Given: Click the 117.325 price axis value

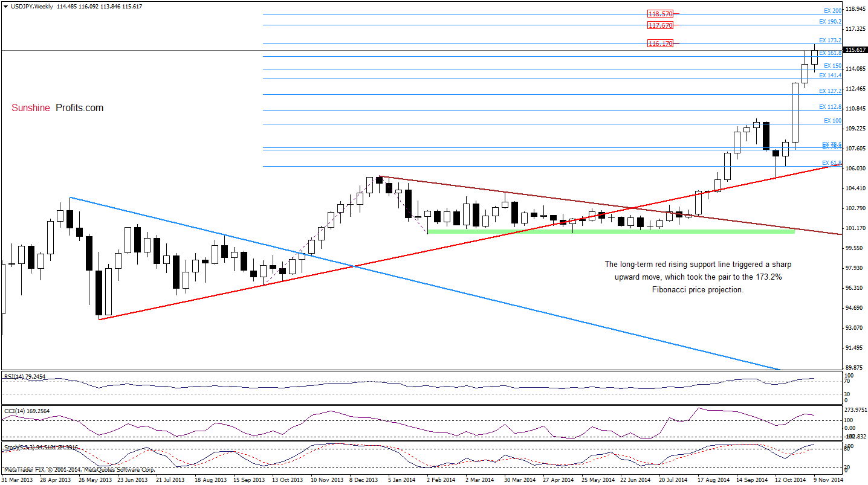Looking at the screenshot, I should point(856,29).
